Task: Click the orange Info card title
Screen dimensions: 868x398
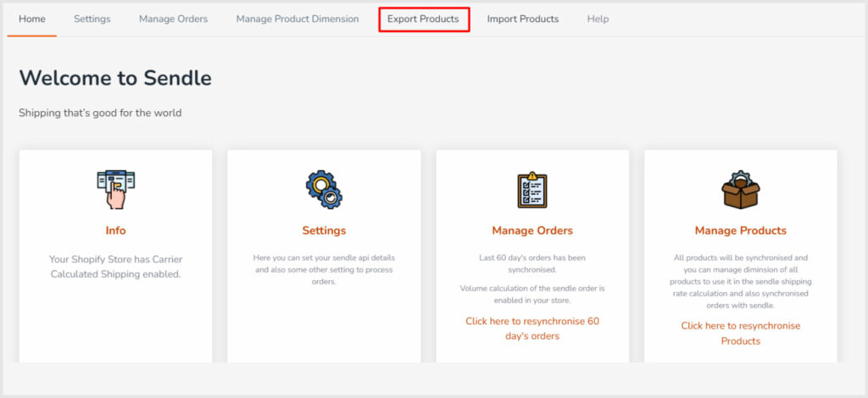Action: point(115,230)
